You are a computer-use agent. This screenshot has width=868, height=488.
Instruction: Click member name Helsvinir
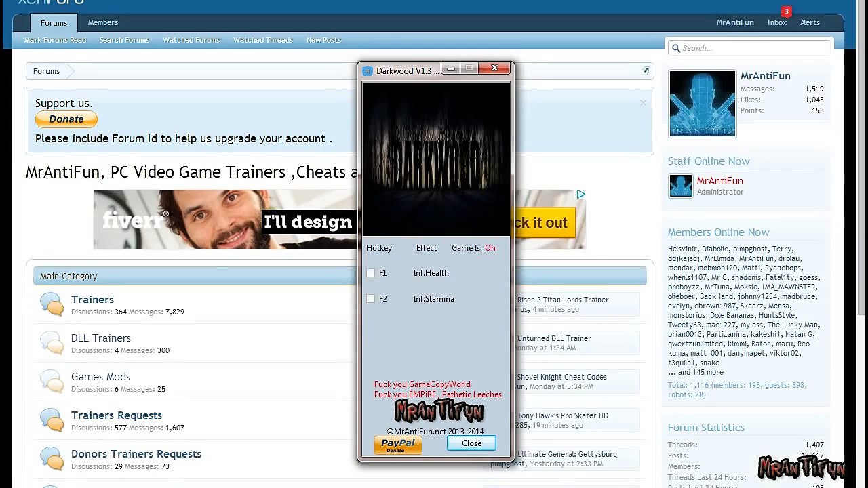click(682, 249)
